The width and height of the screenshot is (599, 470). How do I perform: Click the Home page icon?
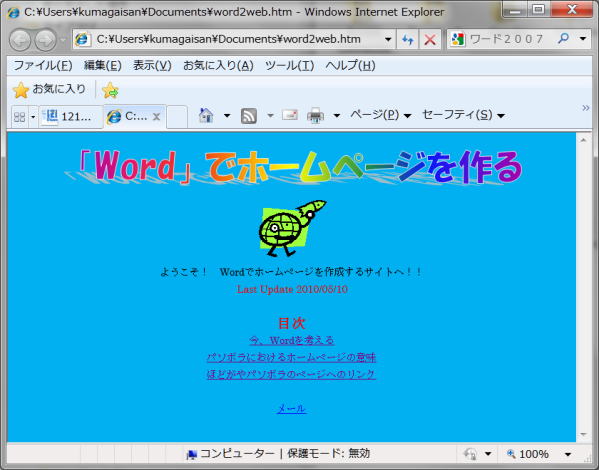tap(206, 115)
